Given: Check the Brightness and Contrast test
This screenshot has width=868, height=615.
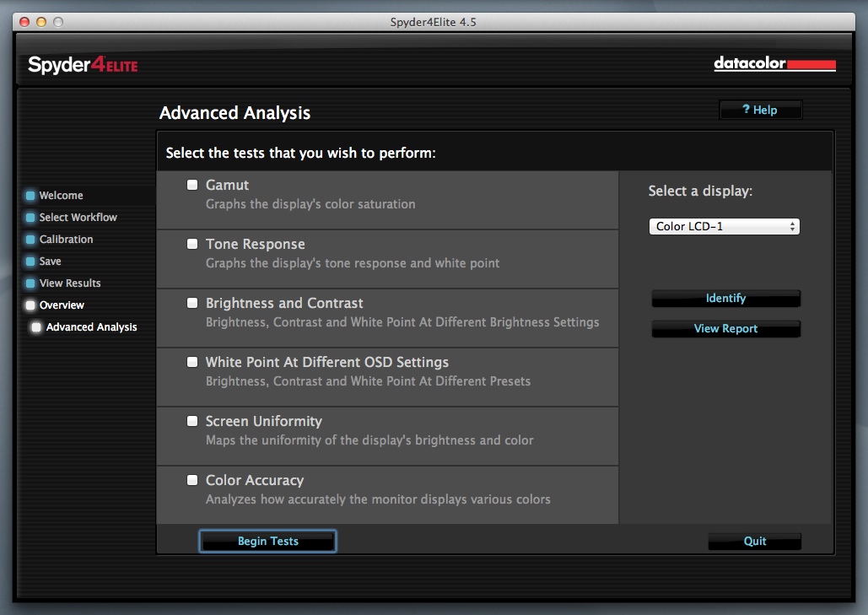Looking at the screenshot, I should point(192,303).
